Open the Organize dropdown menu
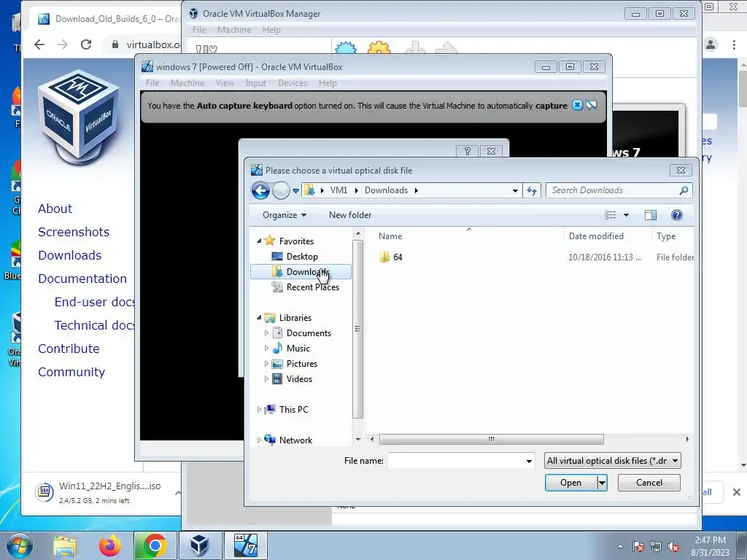This screenshot has height=560, width=747. tap(285, 215)
